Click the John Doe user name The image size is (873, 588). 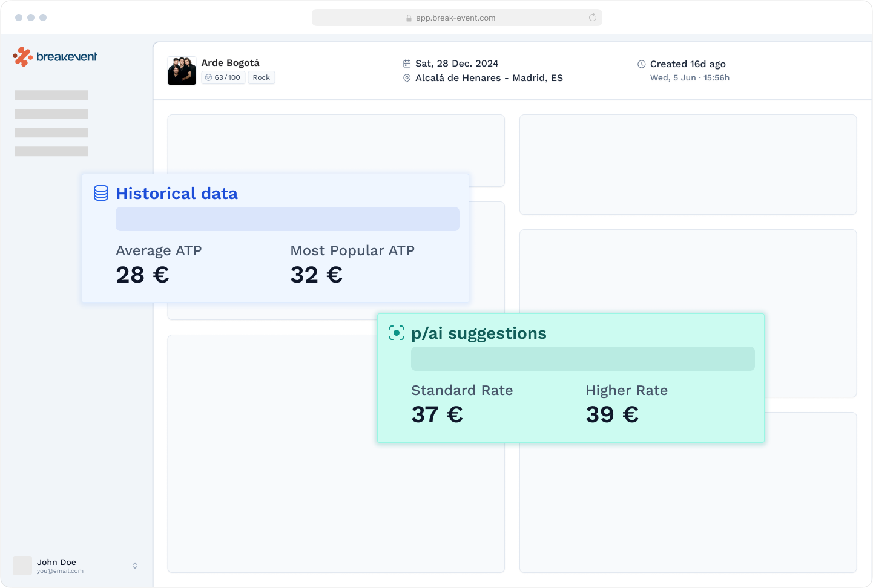(x=56, y=562)
